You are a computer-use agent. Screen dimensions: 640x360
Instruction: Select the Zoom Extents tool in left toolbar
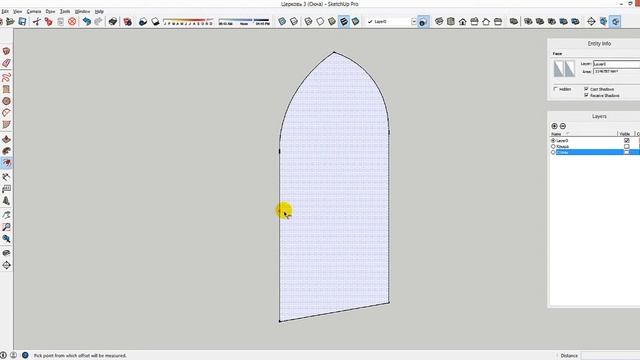6,239
